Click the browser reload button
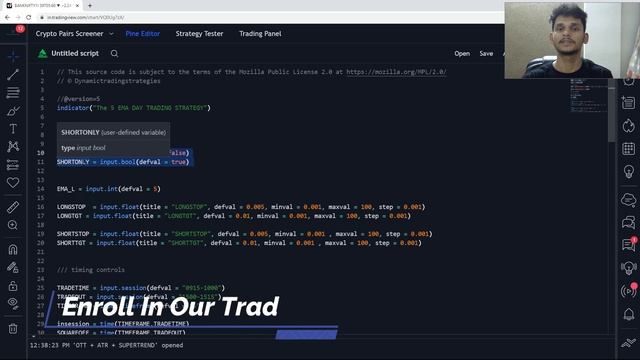 [29, 18]
